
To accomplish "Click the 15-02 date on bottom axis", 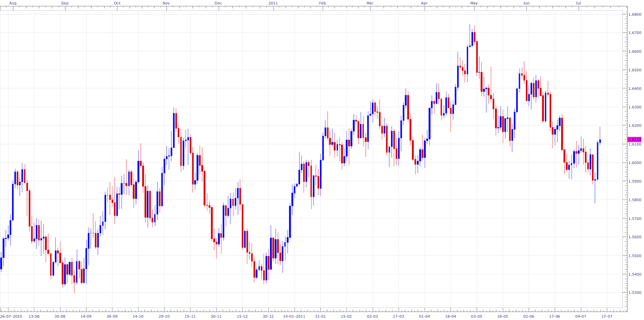I will [346, 317].
